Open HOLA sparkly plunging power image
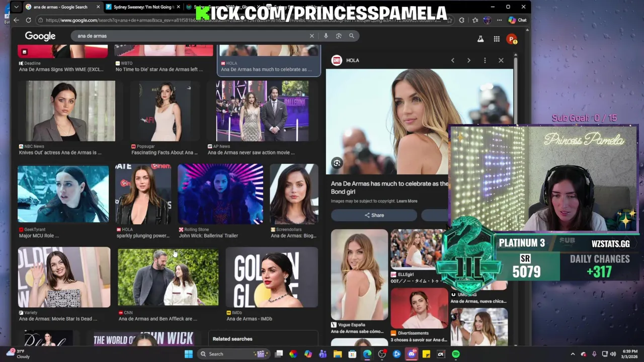This screenshot has width=644, height=362. click(x=143, y=194)
